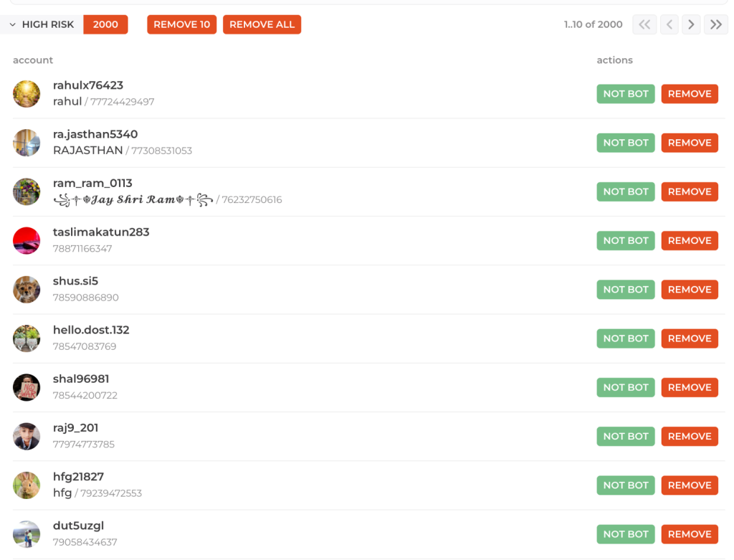Open shal96981's profile photo
The width and height of the screenshot is (734, 560).
click(27, 386)
